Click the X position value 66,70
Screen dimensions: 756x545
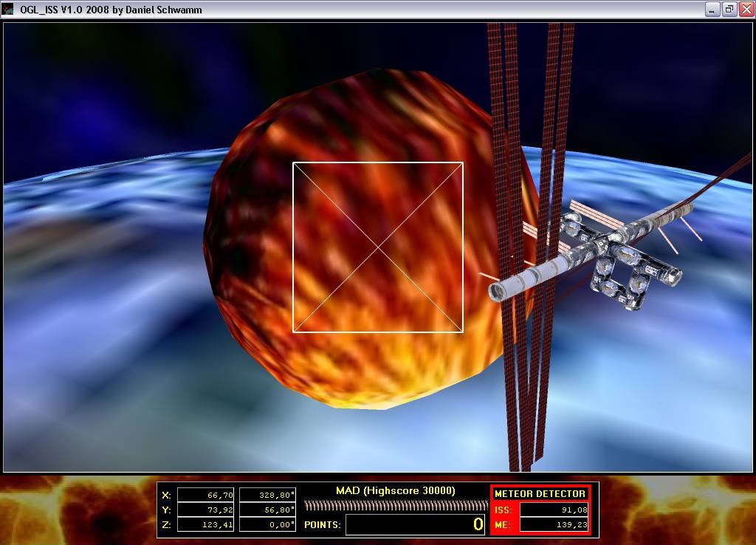pos(205,496)
